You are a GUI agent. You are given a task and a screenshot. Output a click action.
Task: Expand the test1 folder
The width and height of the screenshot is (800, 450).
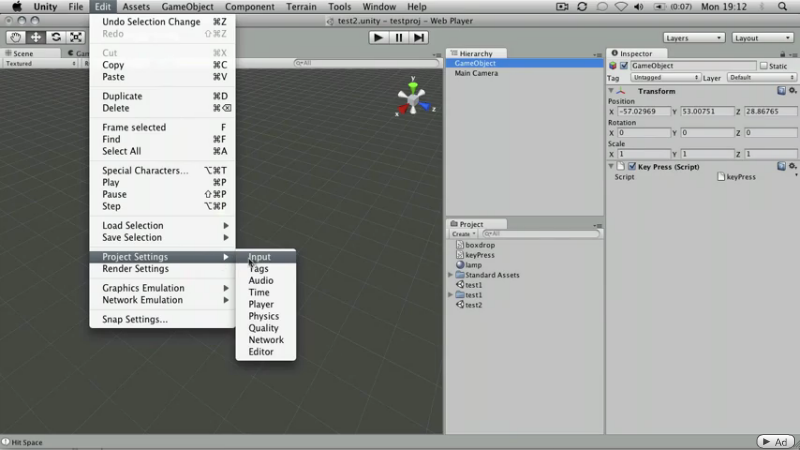pyautogui.click(x=451, y=294)
